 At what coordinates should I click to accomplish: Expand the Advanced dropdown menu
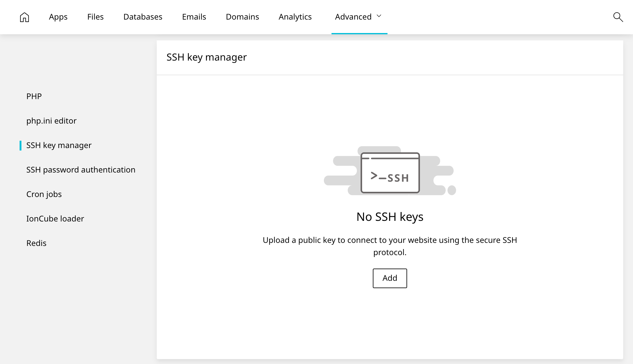[x=359, y=17]
